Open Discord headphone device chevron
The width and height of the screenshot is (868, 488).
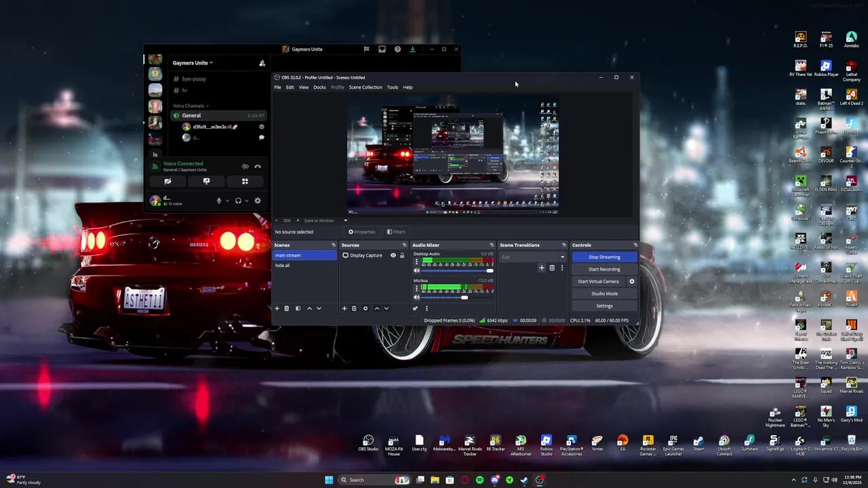[x=247, y=201]
